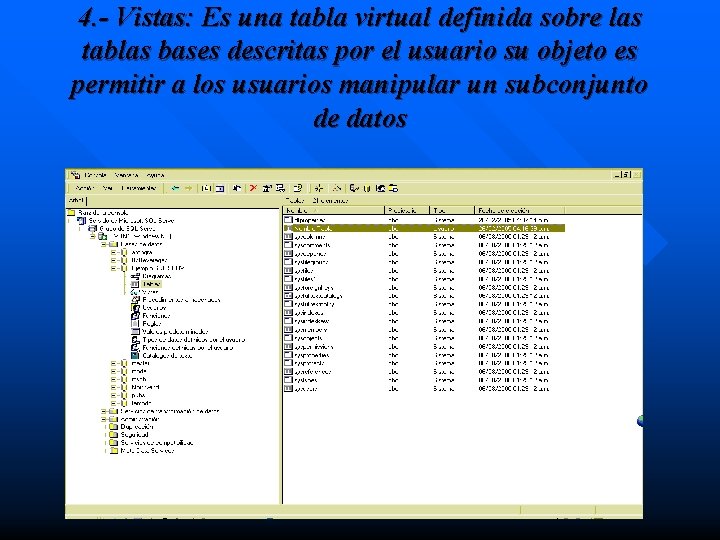This screenshot has height=540, width=720.
Task: Select the sysindexes table row
Action: point(424,313)
